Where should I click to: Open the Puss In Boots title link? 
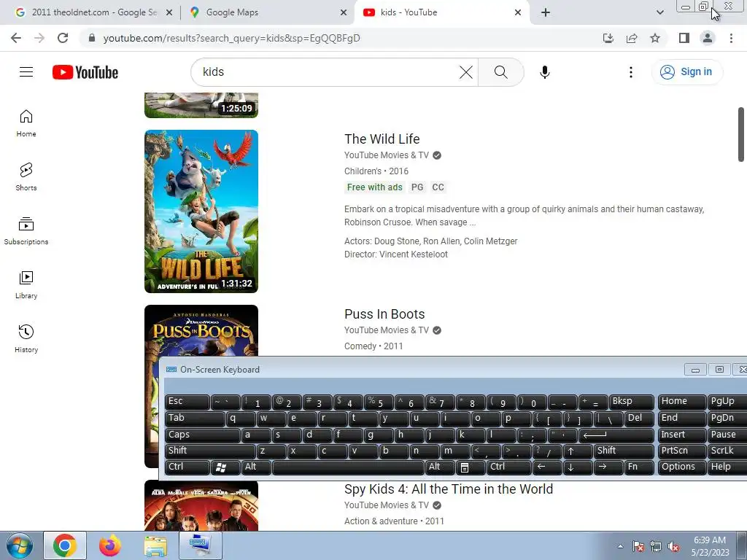coord(384,314)
